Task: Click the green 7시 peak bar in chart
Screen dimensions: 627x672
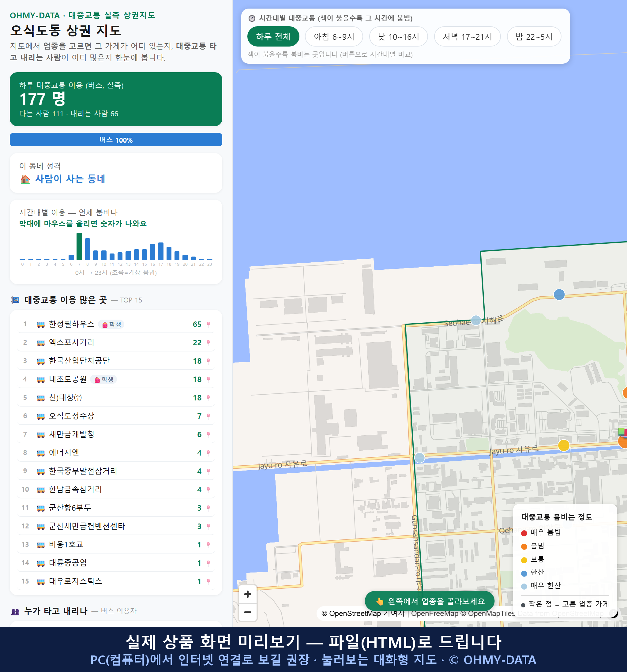Action: click(79, 246)
